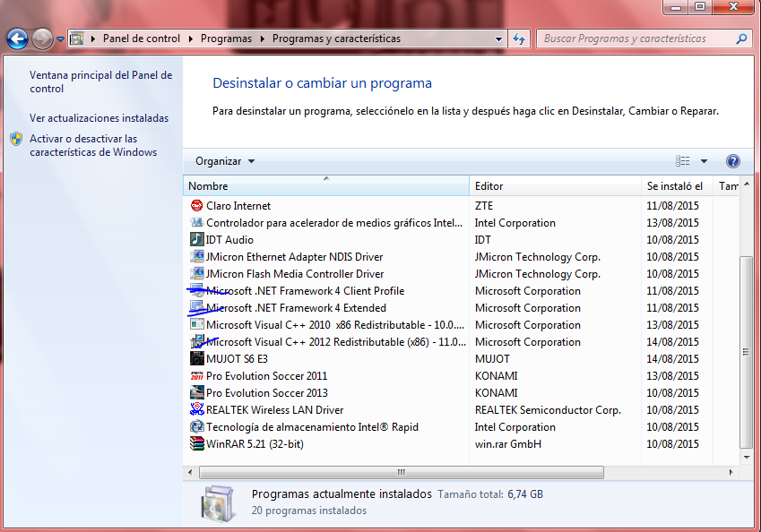
Task: Open Ver actualizaciones instaladas link
Action: point(99,118)
